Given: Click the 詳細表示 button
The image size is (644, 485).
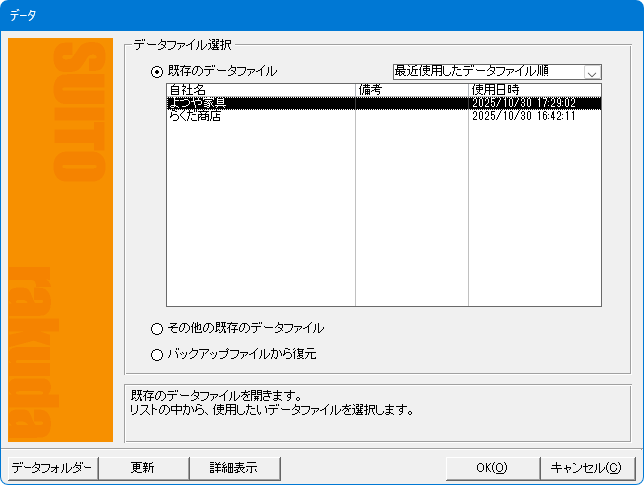Looking at the screenshot, I should pos(233,467).
